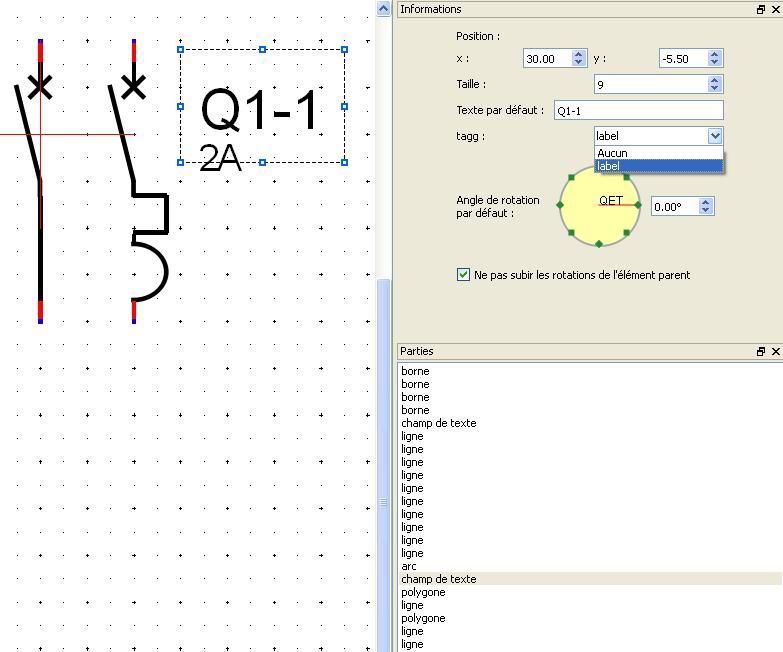Click the canvas scrollbar up arrow
This screenshot has height=652, width=783.
click(x=383, y=8)
